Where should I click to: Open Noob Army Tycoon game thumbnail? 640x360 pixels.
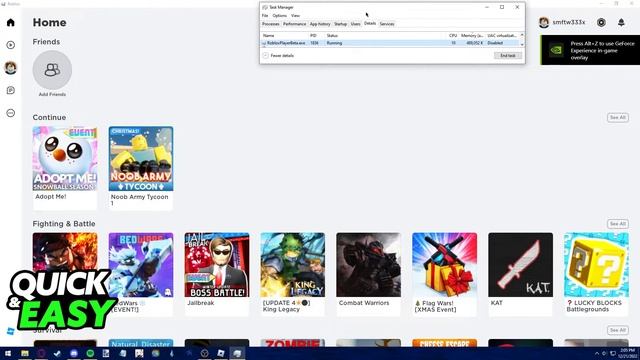[x=141, y=158]
